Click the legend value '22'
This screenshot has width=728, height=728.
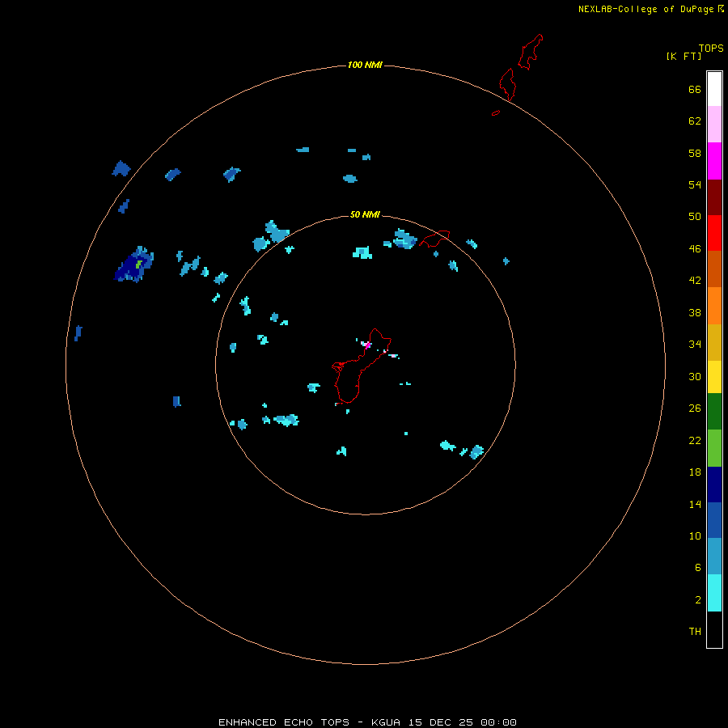tap(695, 440)
